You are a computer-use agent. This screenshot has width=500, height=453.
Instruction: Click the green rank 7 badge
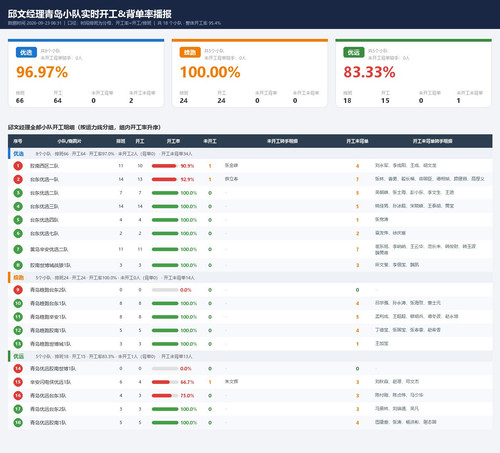18,249
